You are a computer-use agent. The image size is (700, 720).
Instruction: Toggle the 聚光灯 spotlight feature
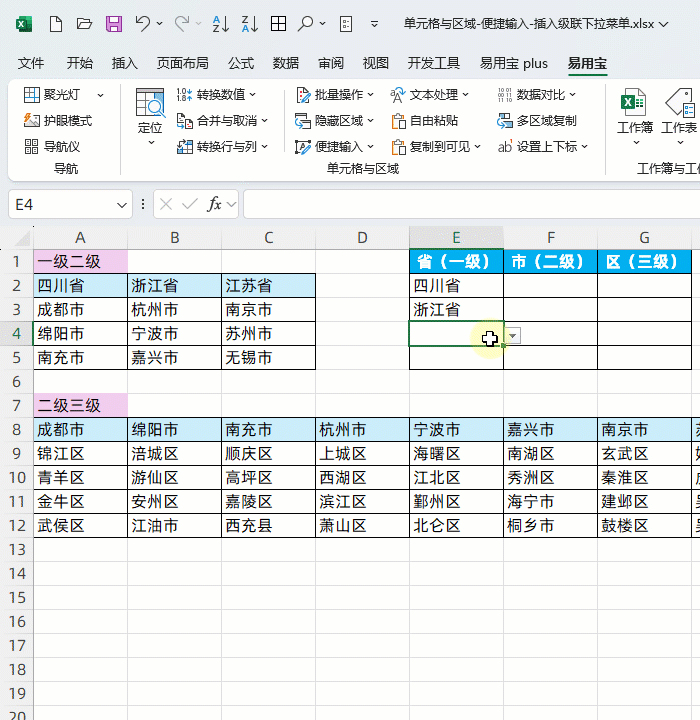52,95
